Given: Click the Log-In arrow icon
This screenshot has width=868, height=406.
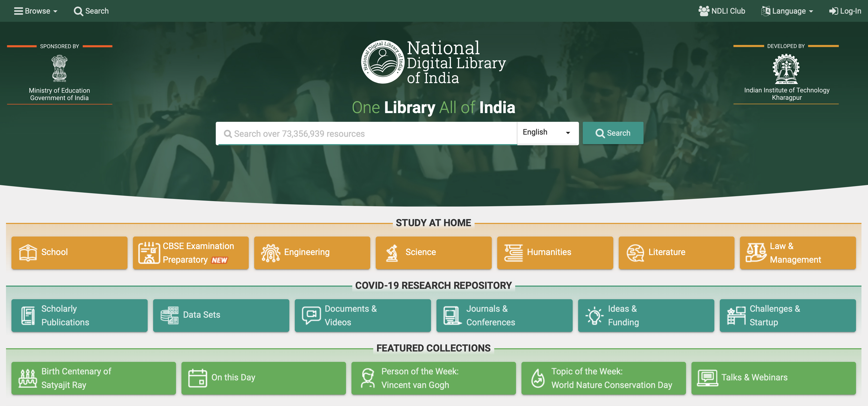Looking at the screenshot, I should click(833, 11).
